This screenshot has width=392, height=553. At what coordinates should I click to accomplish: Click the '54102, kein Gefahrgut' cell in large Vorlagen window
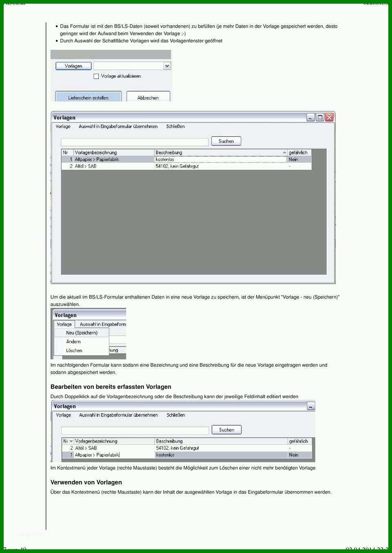click(221, 166)
